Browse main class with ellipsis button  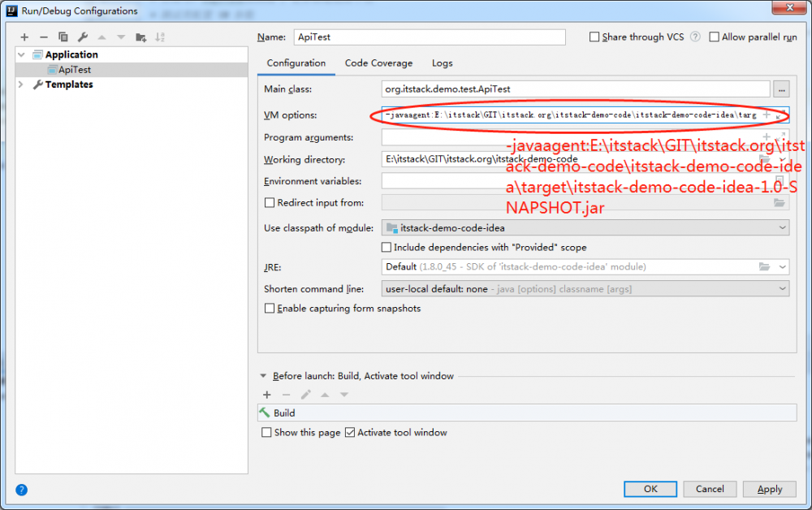coord(781,89)
